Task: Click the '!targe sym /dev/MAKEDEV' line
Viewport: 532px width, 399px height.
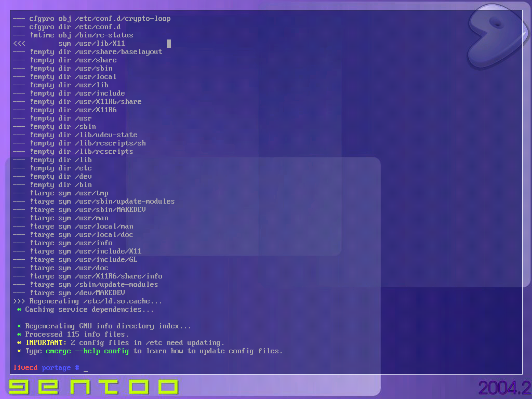Action: coord(69,293)
